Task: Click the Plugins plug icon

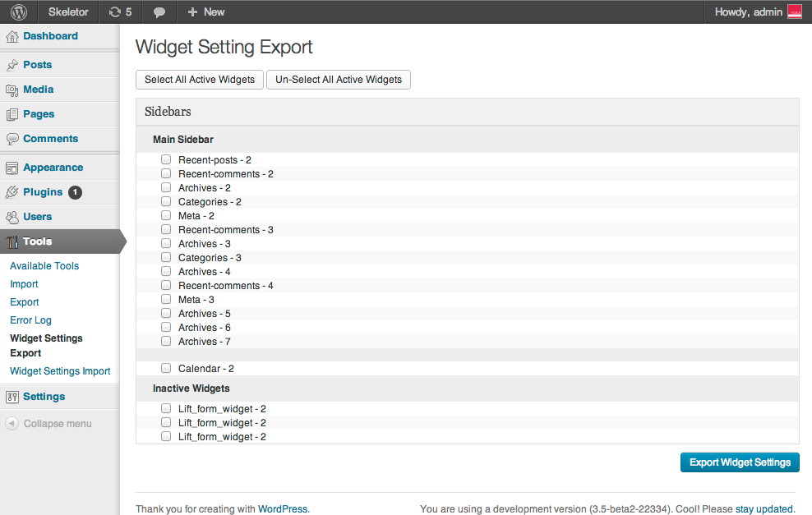Action: [12, 192]
